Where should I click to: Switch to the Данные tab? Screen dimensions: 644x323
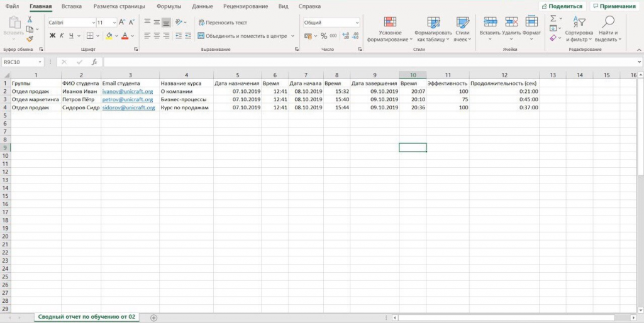click(x=203, y=6)
